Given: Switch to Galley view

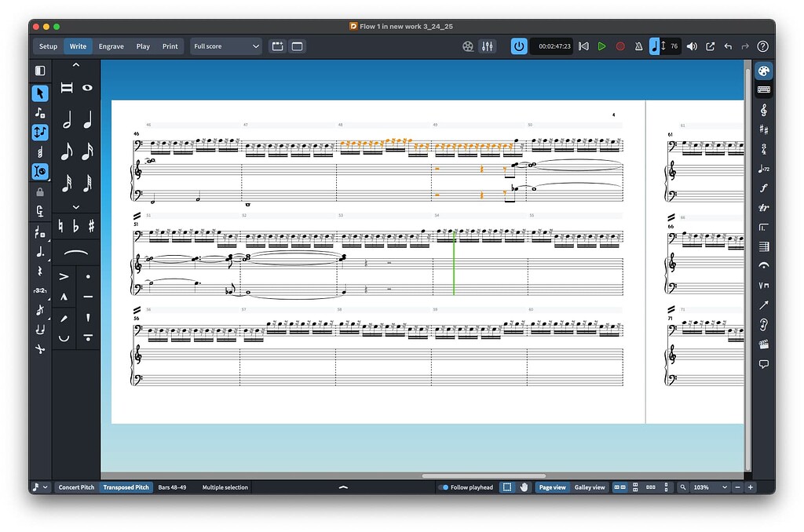Looking at the screenshot, I should click(x=590, y=487).
